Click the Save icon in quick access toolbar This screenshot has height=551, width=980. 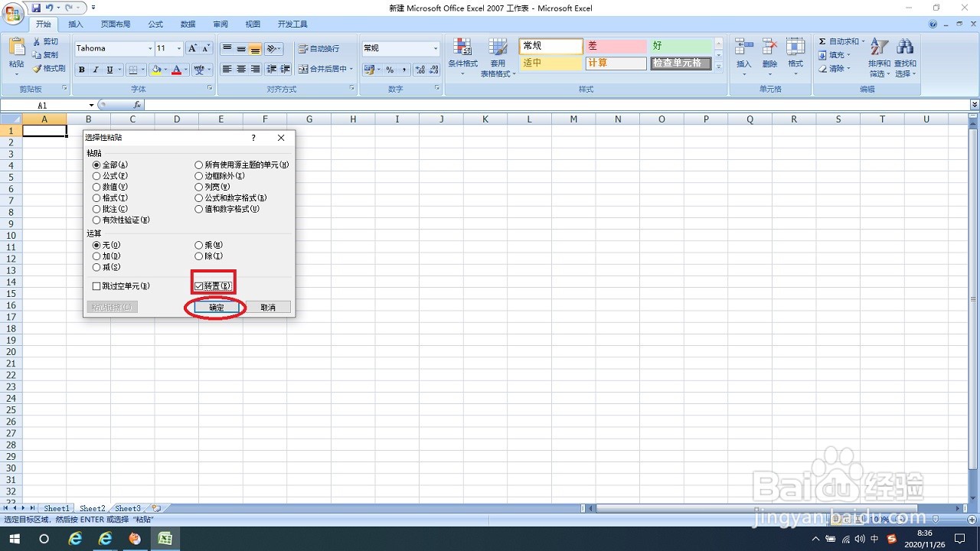(36, 8)
